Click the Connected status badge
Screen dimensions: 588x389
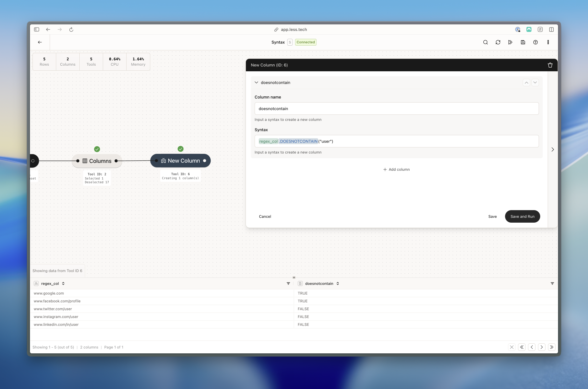tap(306, 42)
